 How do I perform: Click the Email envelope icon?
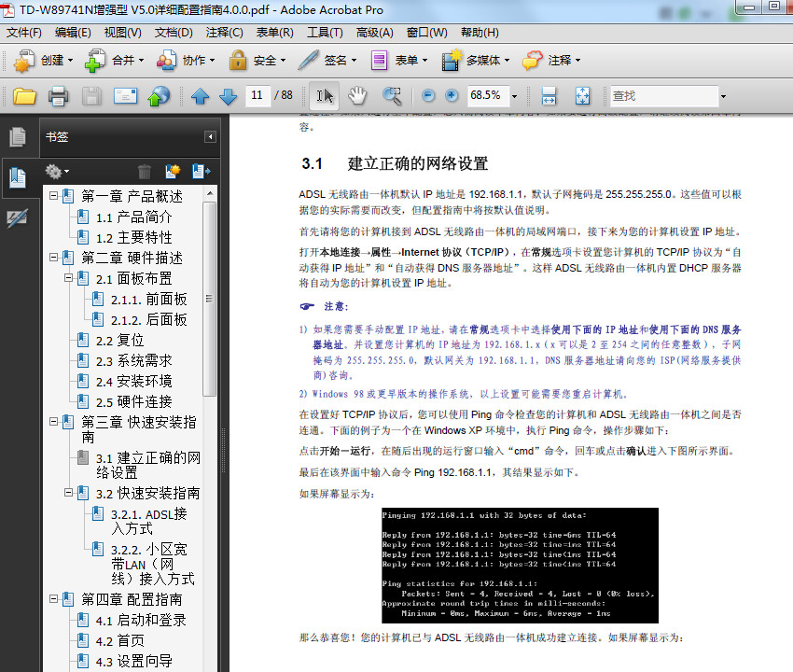tap(125, 95)
